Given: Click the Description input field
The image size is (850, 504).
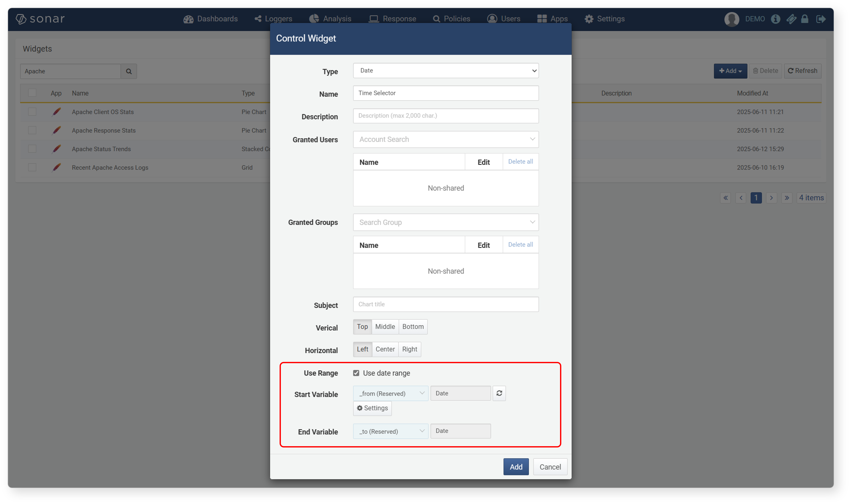Looking at the screenshot, I should tap(445, 116).
